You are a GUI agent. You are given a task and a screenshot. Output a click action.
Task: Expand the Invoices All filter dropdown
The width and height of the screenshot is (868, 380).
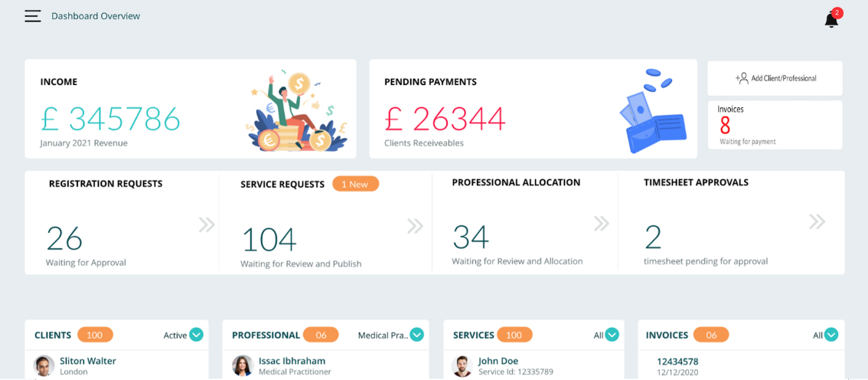coord(831,335)
